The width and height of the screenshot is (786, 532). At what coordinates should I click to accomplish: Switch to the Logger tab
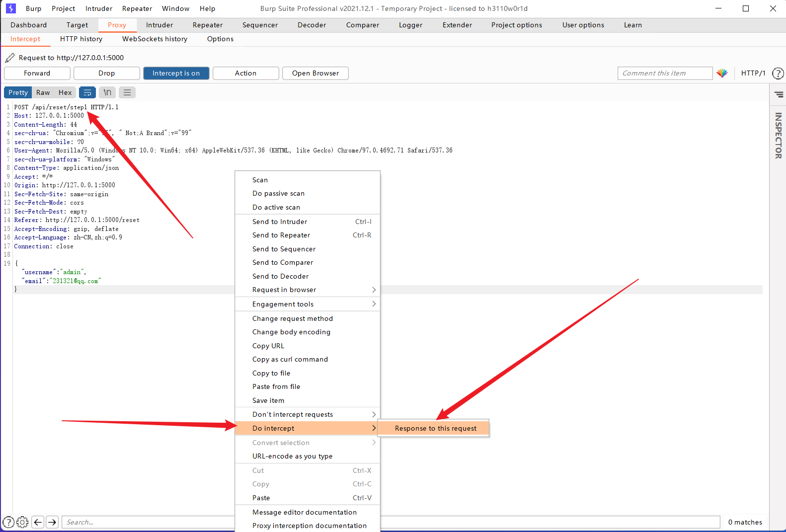click(410, 25)
